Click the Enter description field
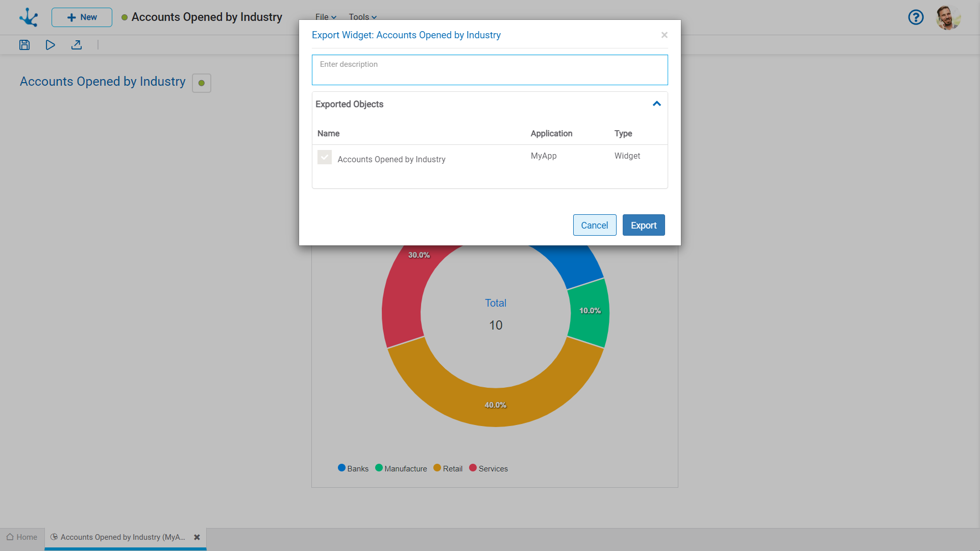This screenshot has height=551, width=980. point(489,70)
